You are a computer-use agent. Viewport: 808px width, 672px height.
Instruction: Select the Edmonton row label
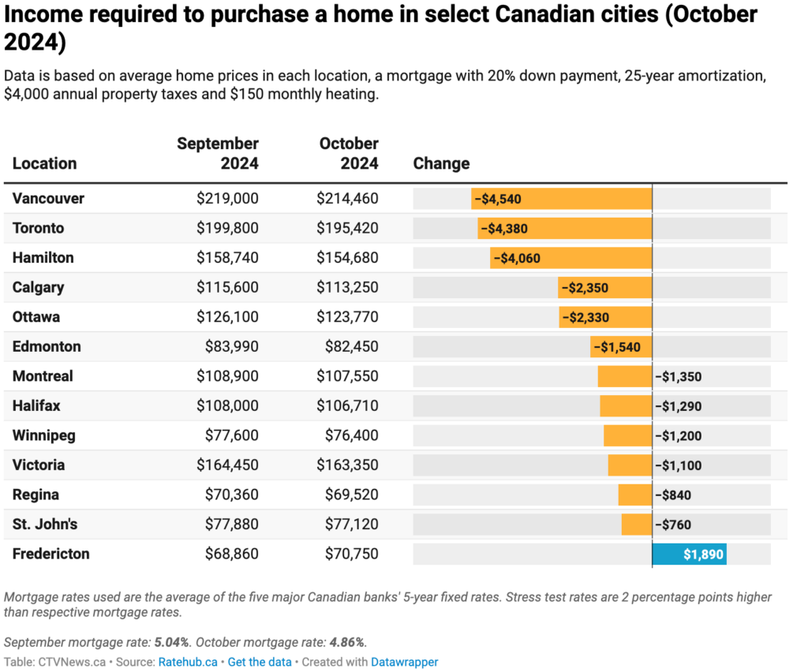click(x=47, y=346)
